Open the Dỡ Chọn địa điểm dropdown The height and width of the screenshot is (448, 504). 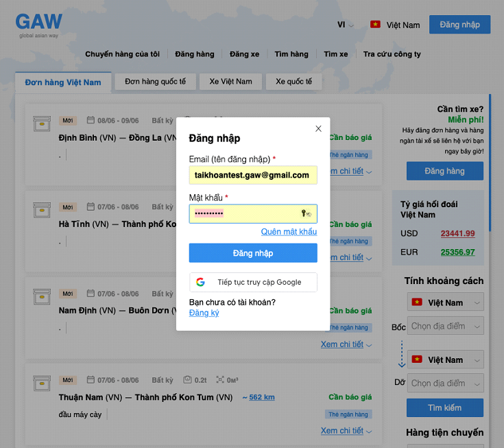tap(446, 383)
